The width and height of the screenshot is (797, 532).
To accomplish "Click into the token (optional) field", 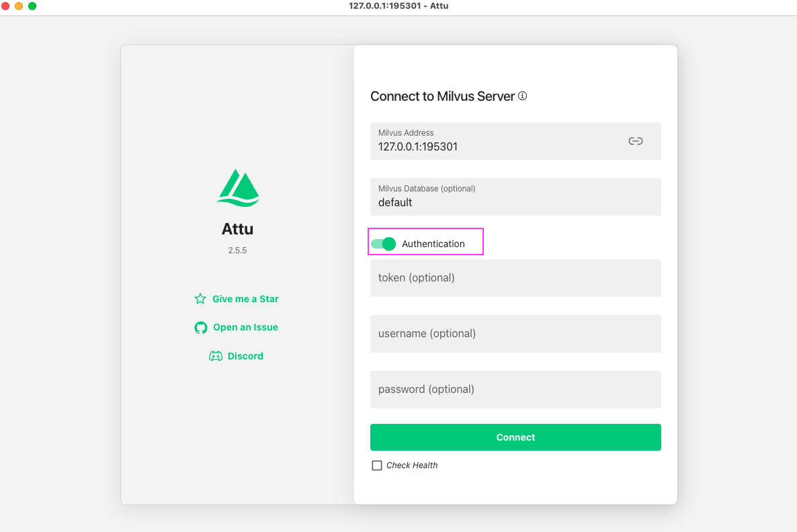I will pos(515,278).
